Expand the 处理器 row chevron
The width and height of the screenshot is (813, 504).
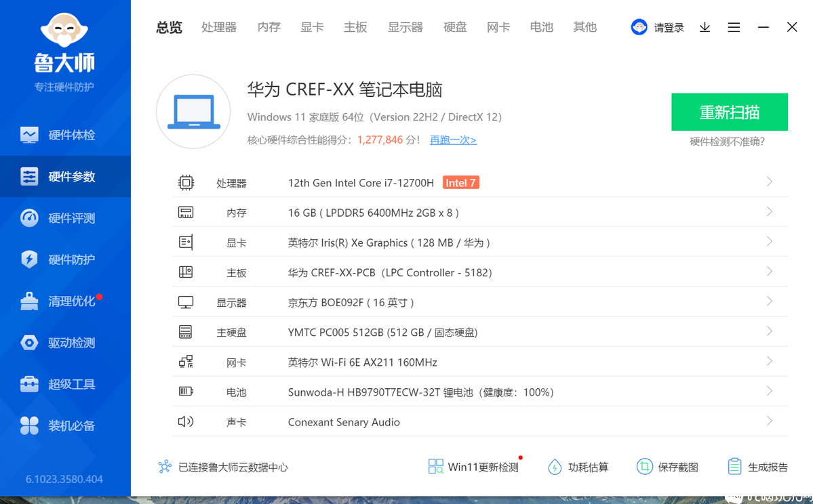[770, 182]
